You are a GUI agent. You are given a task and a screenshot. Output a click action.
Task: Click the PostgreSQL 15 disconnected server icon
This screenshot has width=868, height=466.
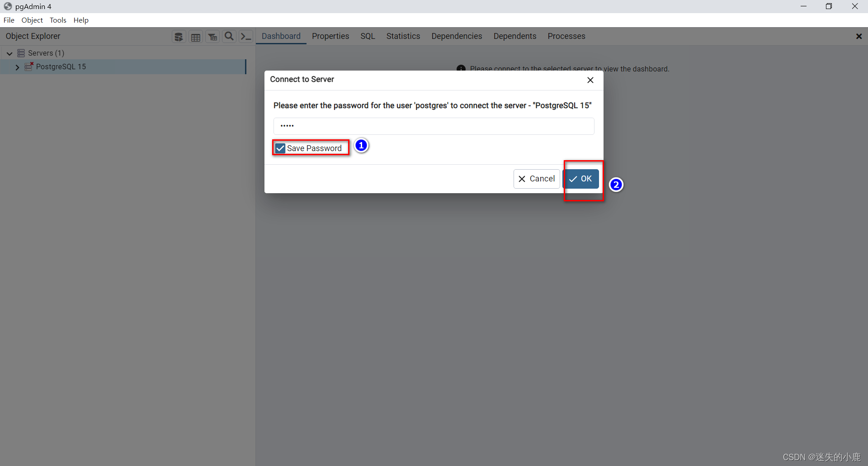29,67
